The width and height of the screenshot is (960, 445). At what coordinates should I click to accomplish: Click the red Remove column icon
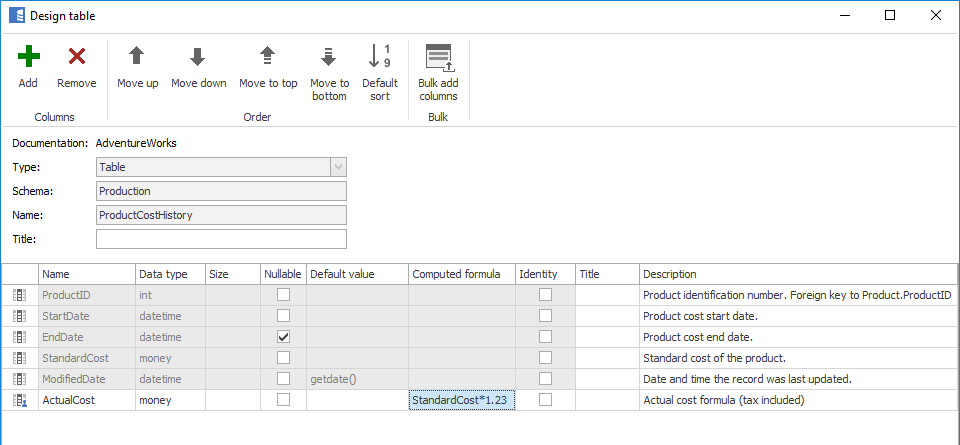[76, 58]
